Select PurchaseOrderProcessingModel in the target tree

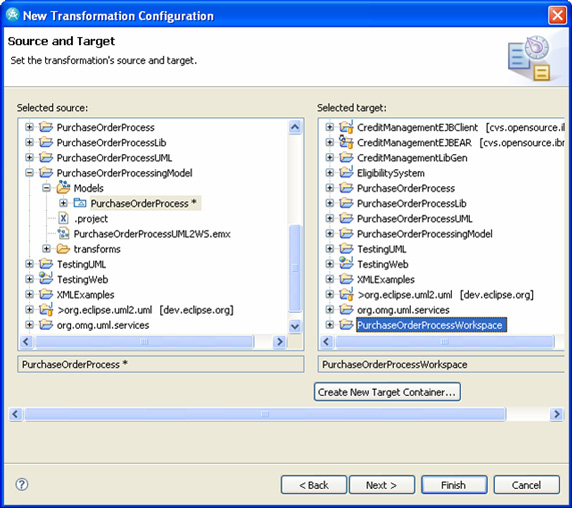click(x=425, y=234)
